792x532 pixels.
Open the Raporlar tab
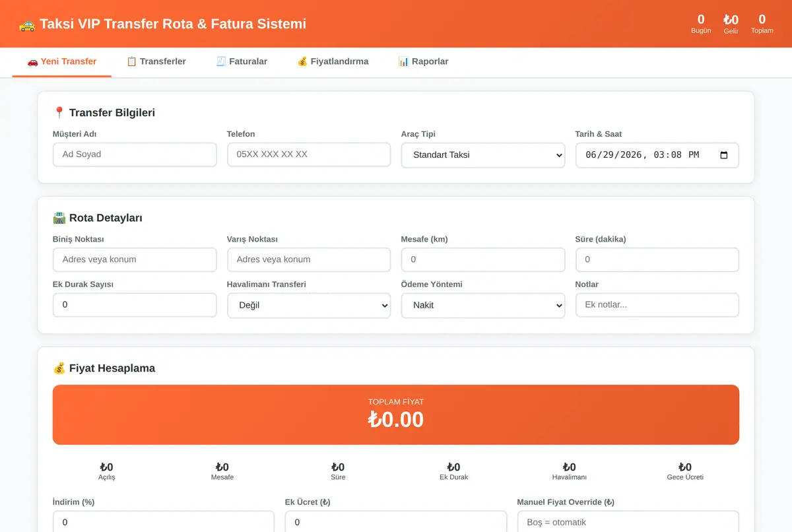[x=423, y=61]
